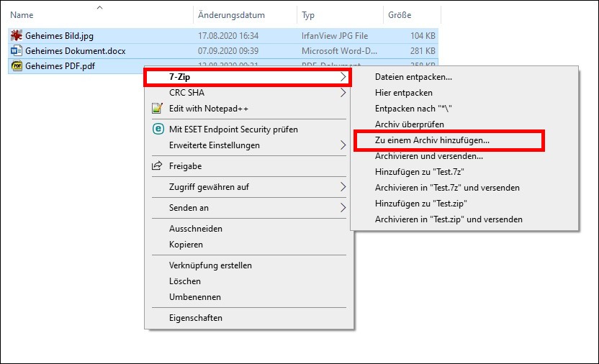
Task: Click Archiv überprüfen entry
Action: tap(408, 124)
